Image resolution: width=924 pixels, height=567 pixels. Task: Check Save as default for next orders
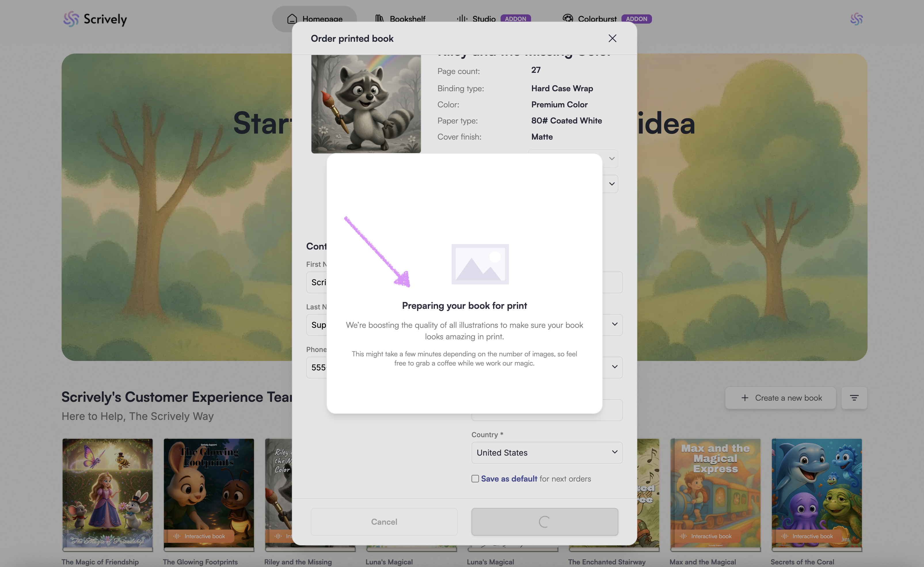[475, 479]
